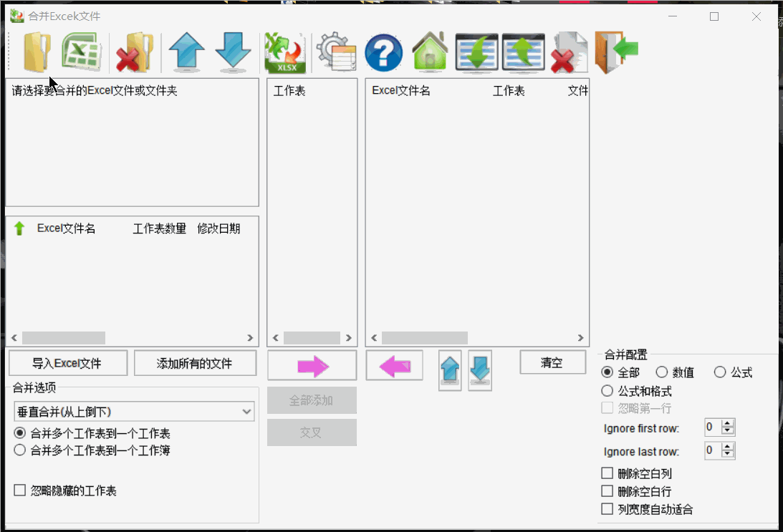Click the 交叉 button
783x532 pixels.
pyautogui.click(x=312, y=432)
